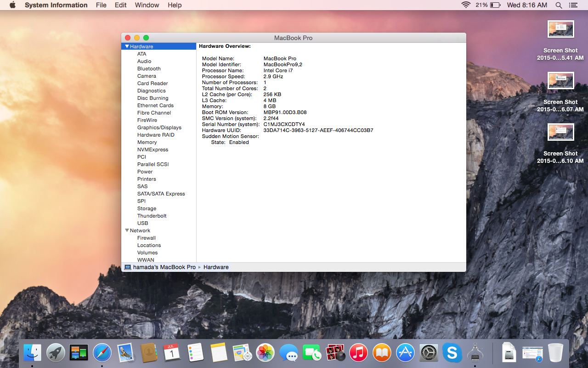The width and height of the screenshot is (588, 368).
Task: Open the disk drive item beside the Trash
Action: point(509,353)
